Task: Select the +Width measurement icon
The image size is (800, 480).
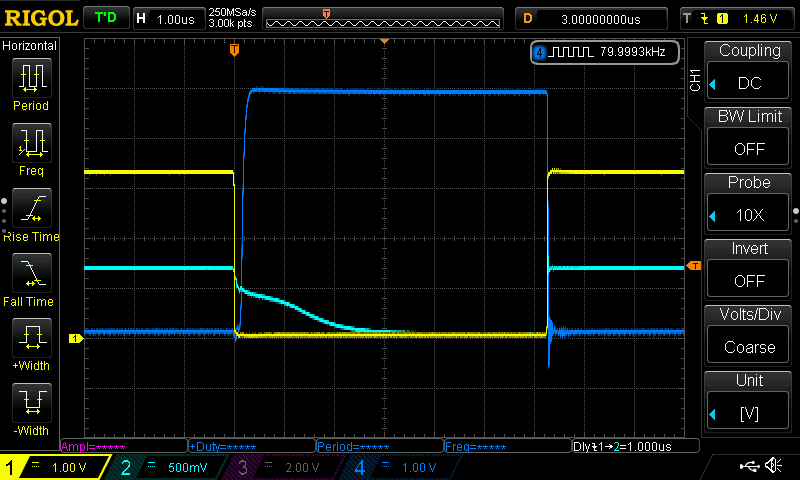Action: coord(32,338)
